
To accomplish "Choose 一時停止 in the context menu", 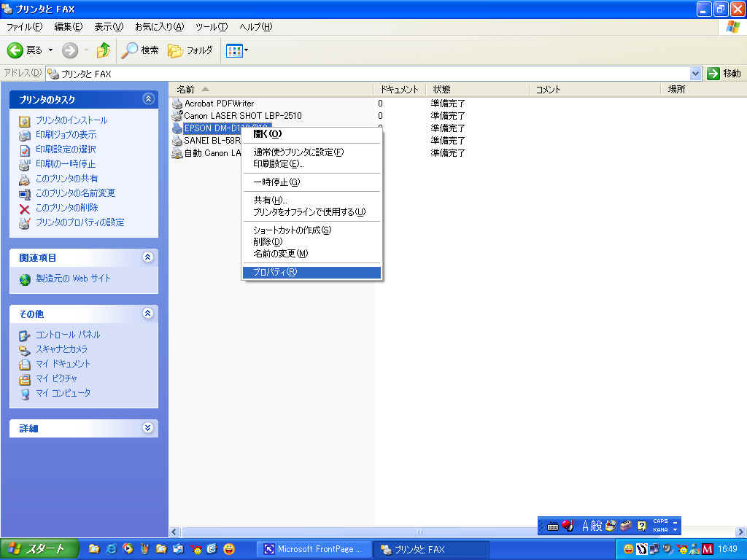I will (311, 182).
